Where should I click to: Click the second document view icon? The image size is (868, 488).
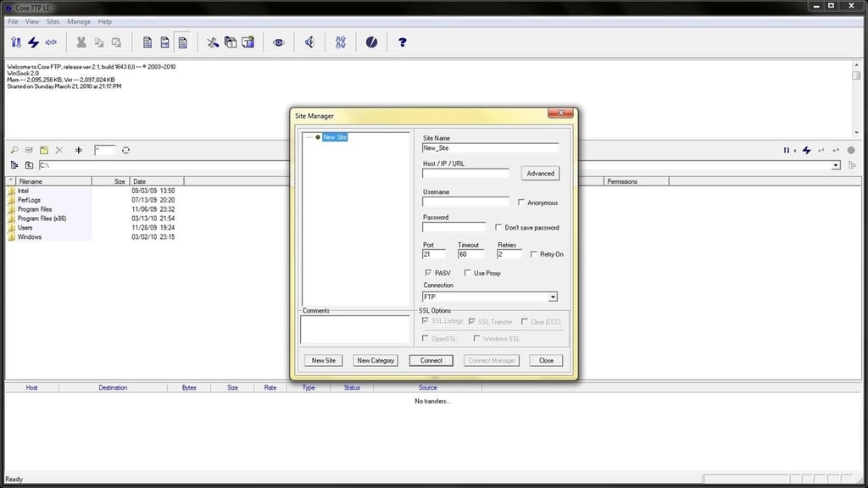(x=165, y=42)
